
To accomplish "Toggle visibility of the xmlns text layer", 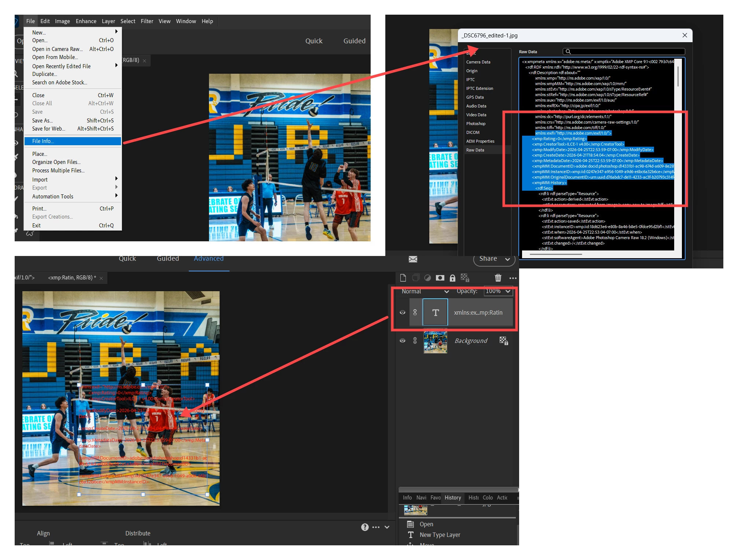I will [403, 312].
